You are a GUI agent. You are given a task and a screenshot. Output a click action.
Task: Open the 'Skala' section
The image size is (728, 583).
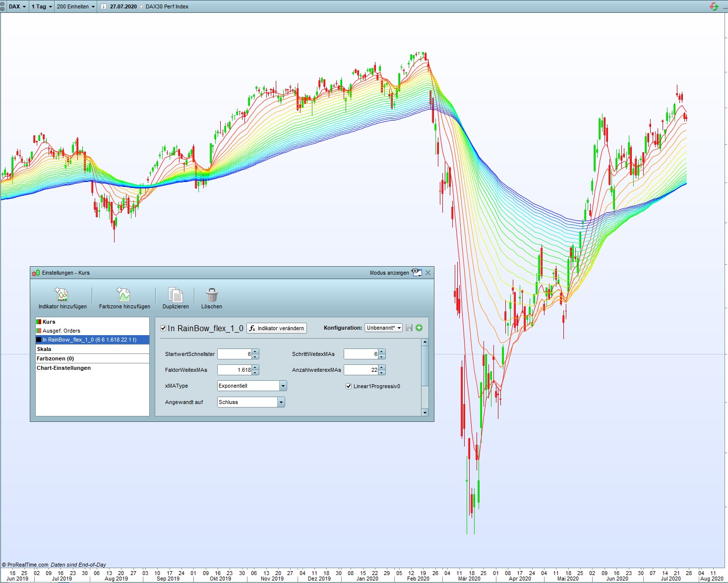pos(92,349)
